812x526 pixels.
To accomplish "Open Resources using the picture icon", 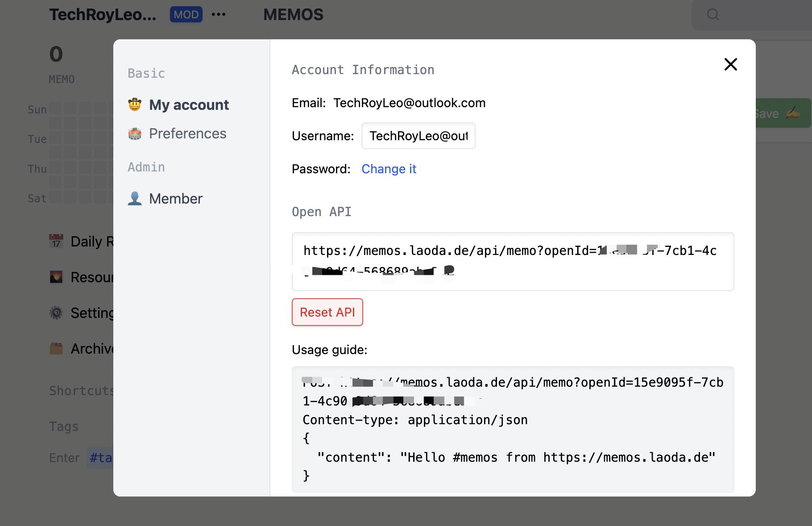I will tap(56, 277).
